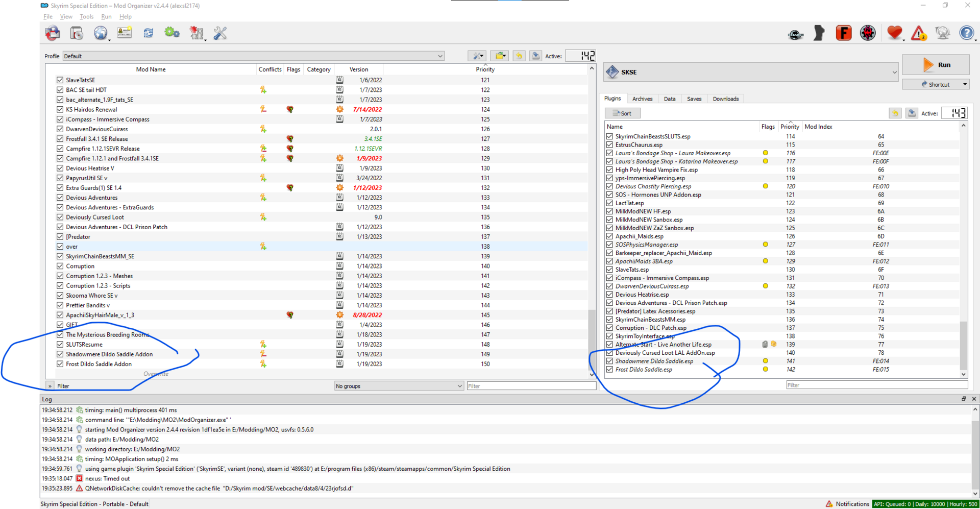Viewport: 980px width, 509px height.
Task: Uncheck the Frost Dildo Saddle.esp plugin
Action: (609, 370)
